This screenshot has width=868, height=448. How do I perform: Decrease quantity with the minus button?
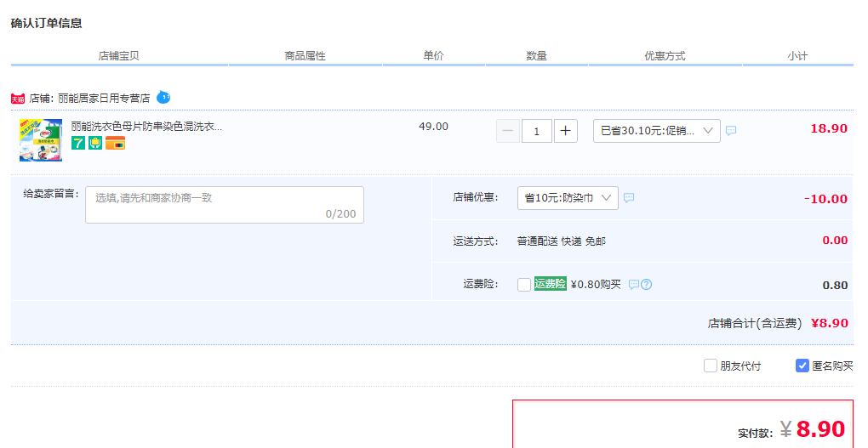point(508,131)
